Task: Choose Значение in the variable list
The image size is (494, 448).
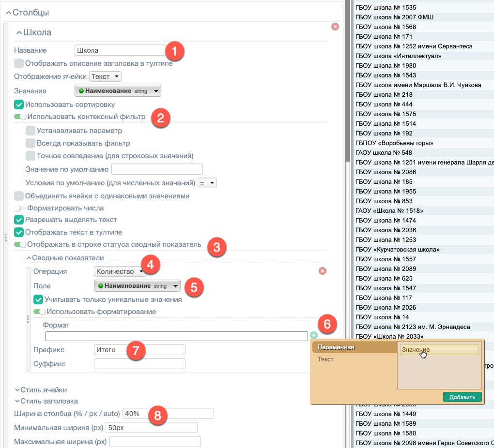Action: tap(439, 349)
